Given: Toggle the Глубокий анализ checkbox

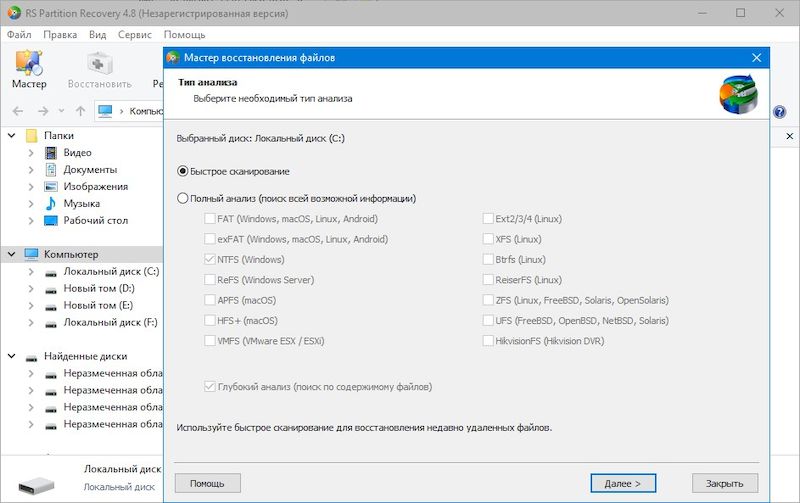Looking at the screenshot, I should pyautogui.click(x=209, y=387).
